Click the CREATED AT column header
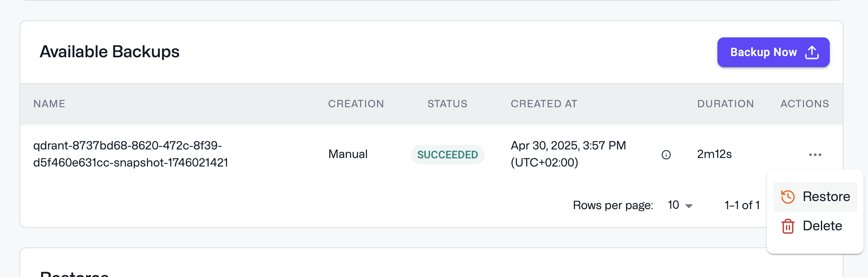Screen dimensions: 868x277 point(544,104)
